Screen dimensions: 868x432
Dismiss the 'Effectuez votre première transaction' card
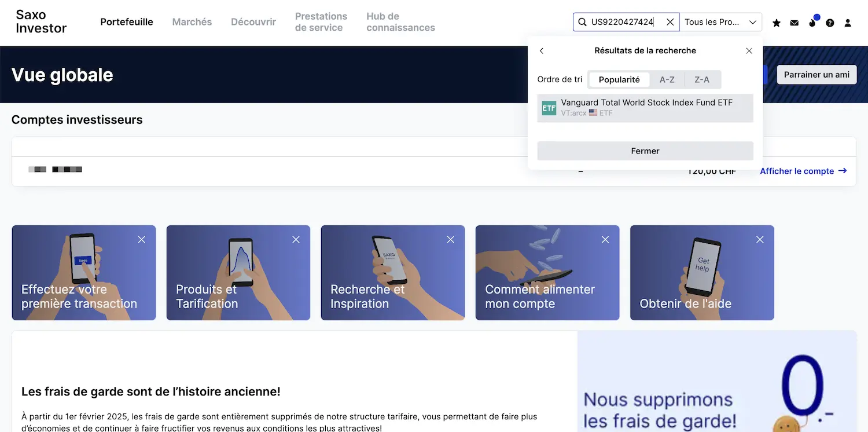click(142, 239)
